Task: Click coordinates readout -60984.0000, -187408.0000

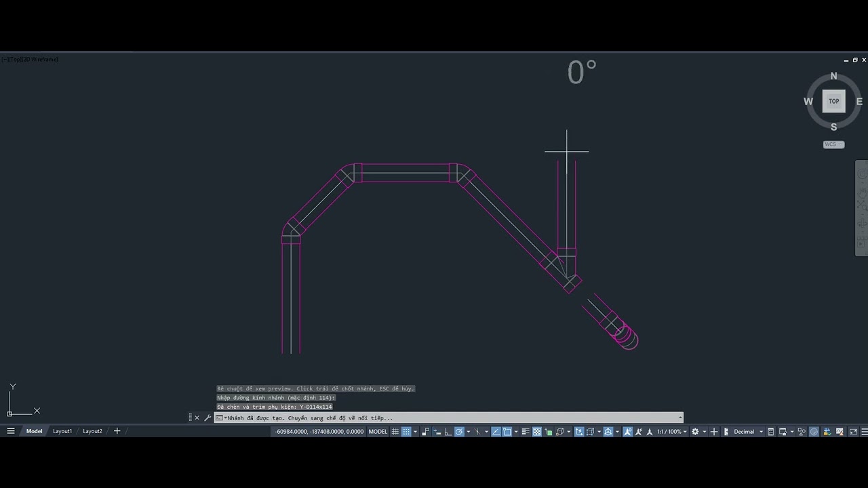Action: (319, 431)
